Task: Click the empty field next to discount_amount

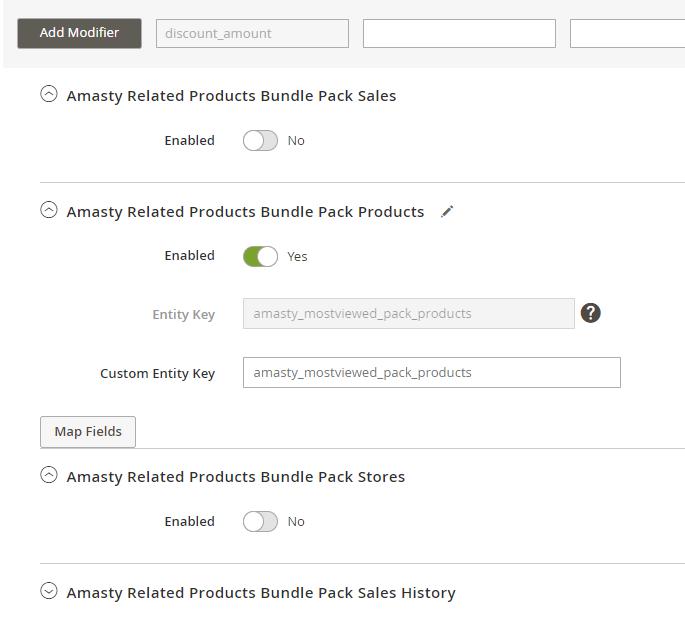Action: (459, 34)
